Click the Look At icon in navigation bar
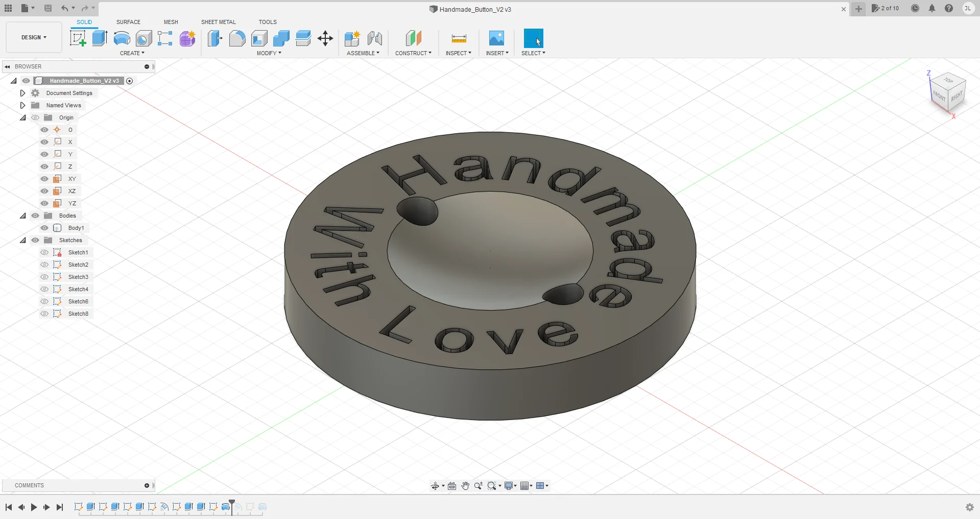The height and width of the screenshot is (519, 980). 452,486
